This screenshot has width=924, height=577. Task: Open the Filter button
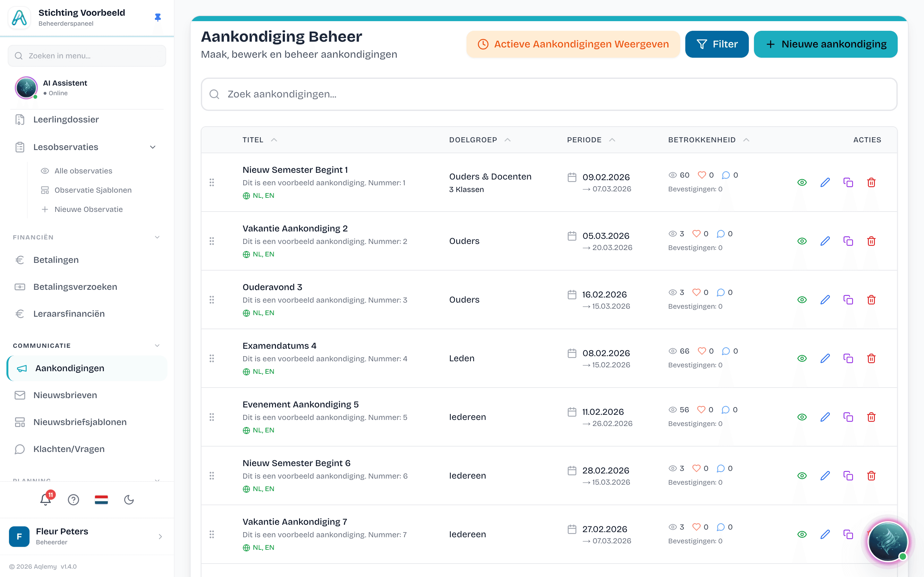click(x=717, y=44)
